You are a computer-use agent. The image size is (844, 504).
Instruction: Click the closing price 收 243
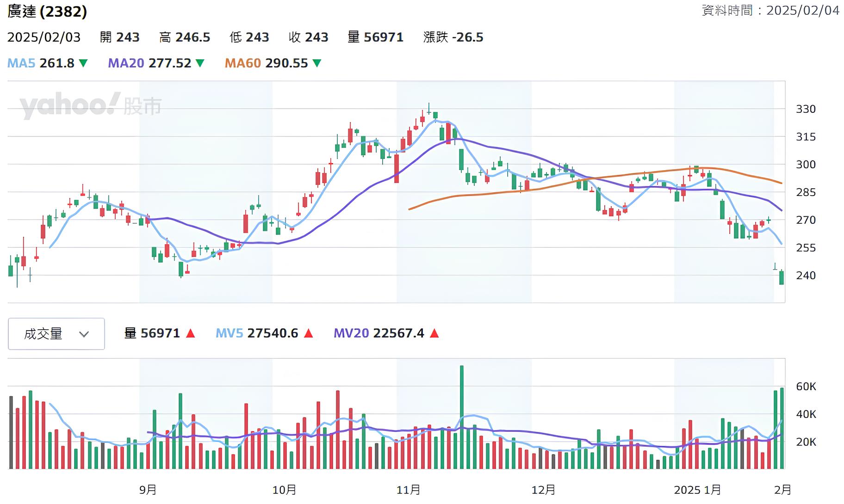click(x=309, y=37)
